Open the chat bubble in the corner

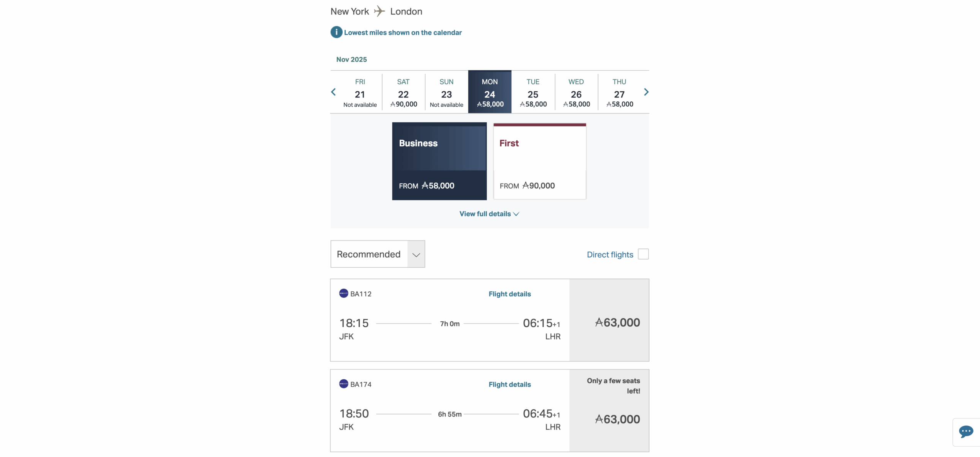[x=966, y=432]
